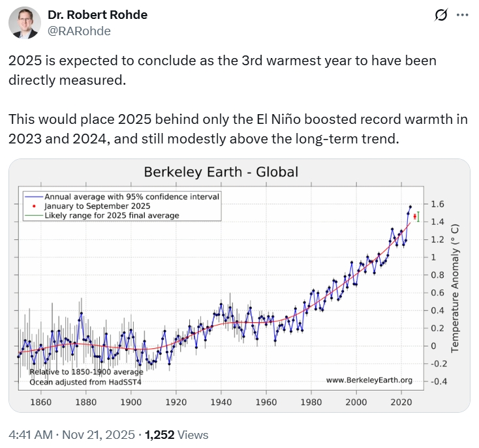Click blue line legend marker for Annual average
The height and width of the screenshot is (448, 479).
click(31, 196)
